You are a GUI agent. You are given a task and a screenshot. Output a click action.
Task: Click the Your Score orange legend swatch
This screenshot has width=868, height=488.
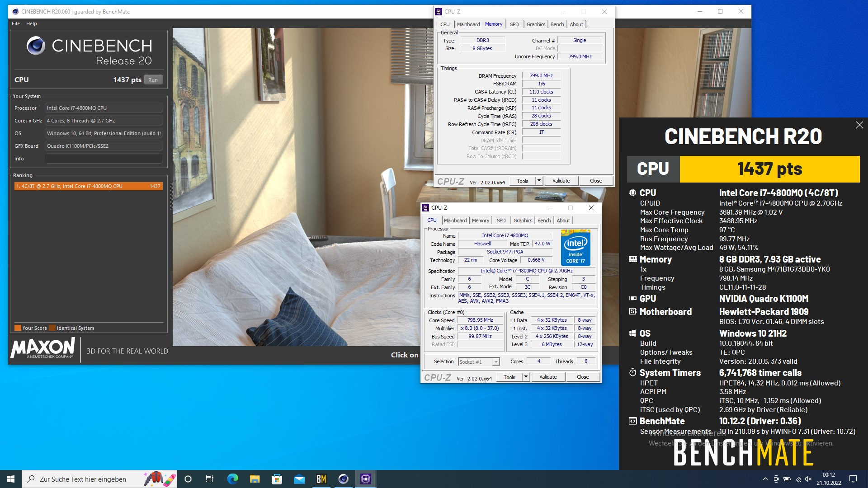(x=18, y=328)
